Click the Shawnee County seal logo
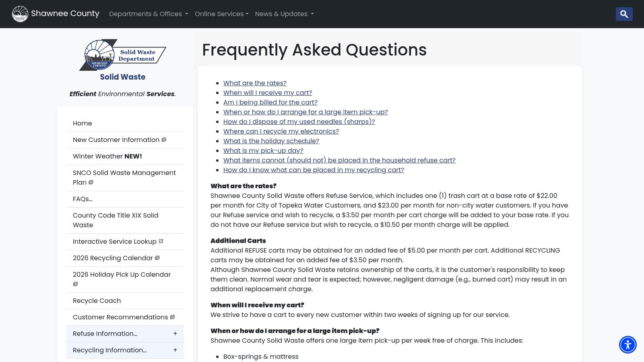The image size is (644, 362). [x=20, y=14]
